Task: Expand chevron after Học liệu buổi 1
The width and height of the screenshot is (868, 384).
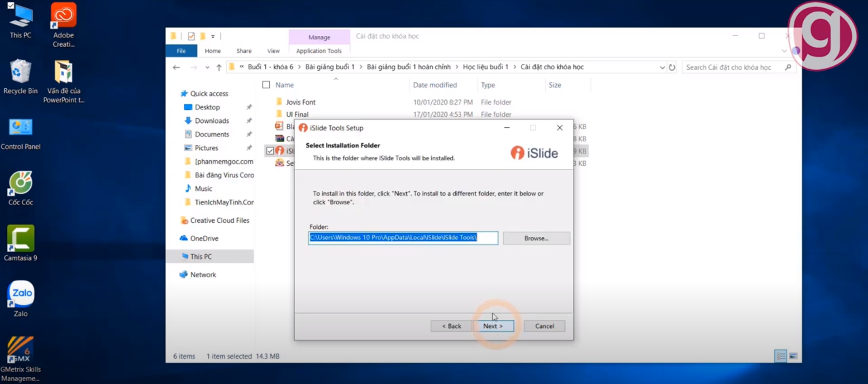Action: [x=515, y=67]
